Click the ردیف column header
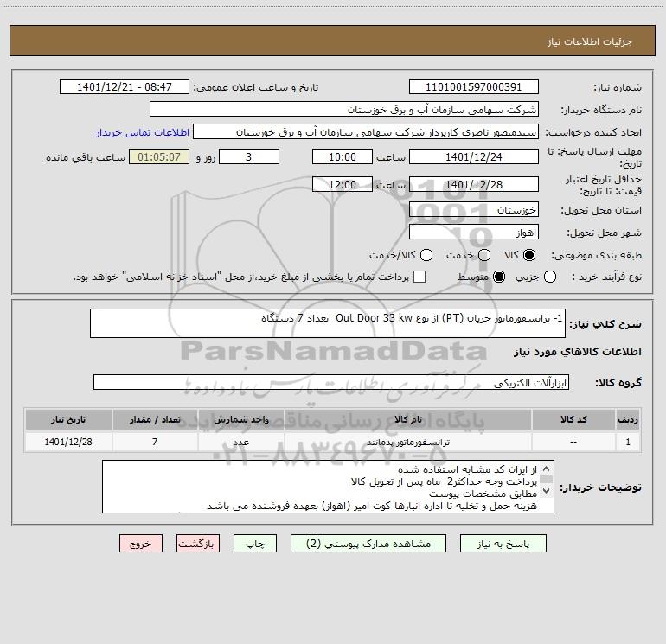 628,419
